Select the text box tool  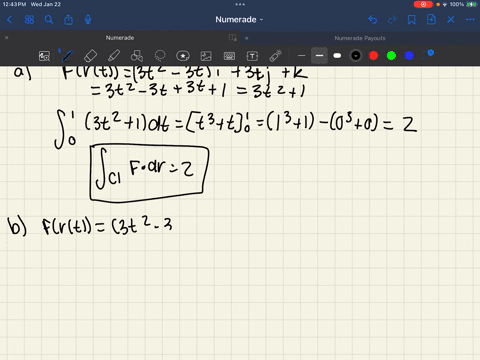click(252, 56)
